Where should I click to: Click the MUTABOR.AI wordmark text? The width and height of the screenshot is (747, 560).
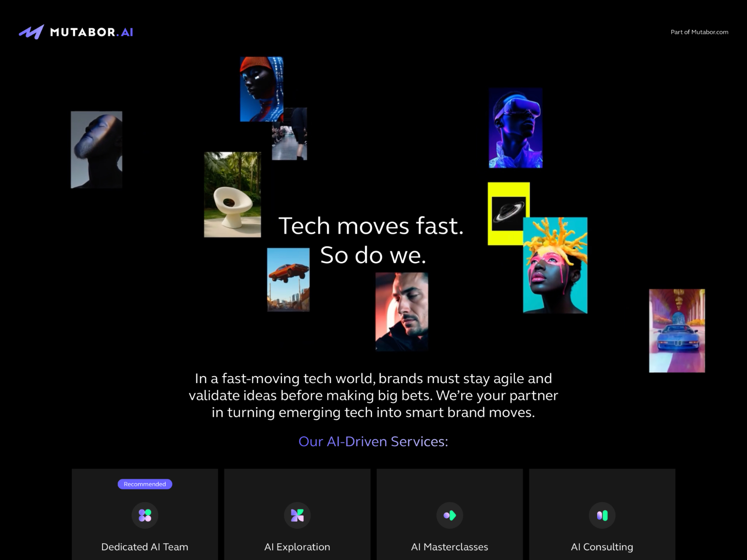pos(92,32)
